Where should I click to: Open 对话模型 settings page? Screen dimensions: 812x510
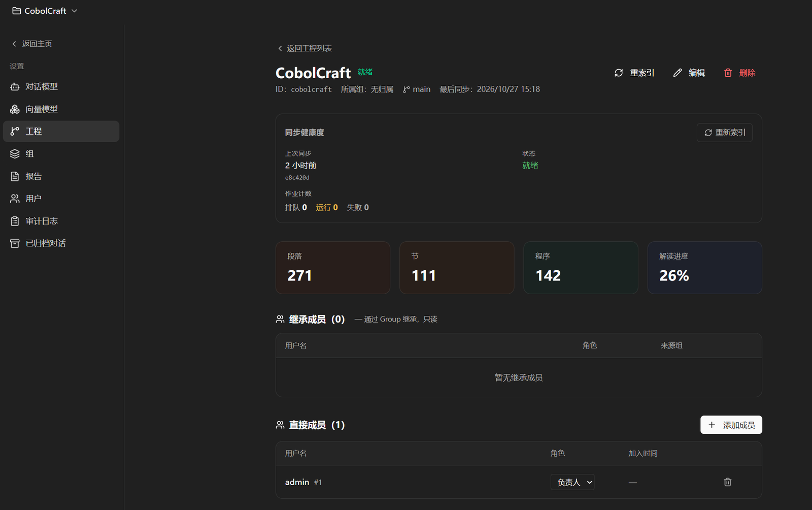pyautogui.click(x=61, y=87)
